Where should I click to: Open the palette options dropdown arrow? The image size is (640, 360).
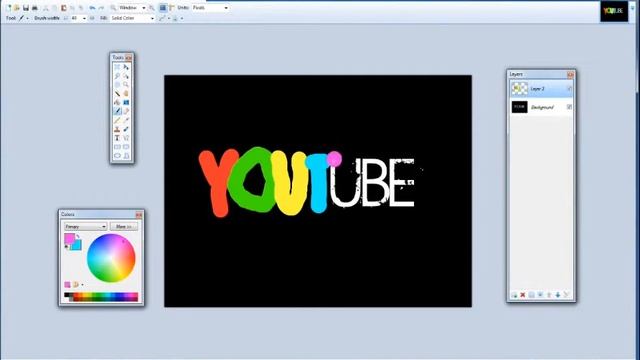click(x=82, y=285)
